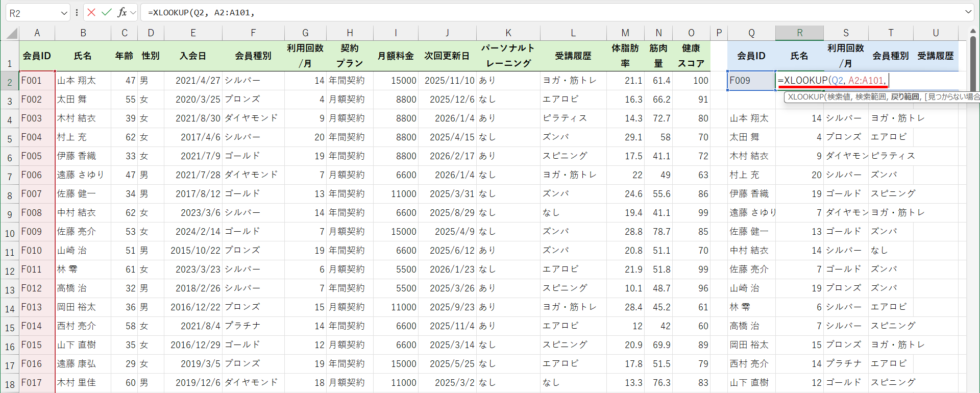Cancel the formula entry with the X icon
The image size is (980, 393).
(91, 12)
